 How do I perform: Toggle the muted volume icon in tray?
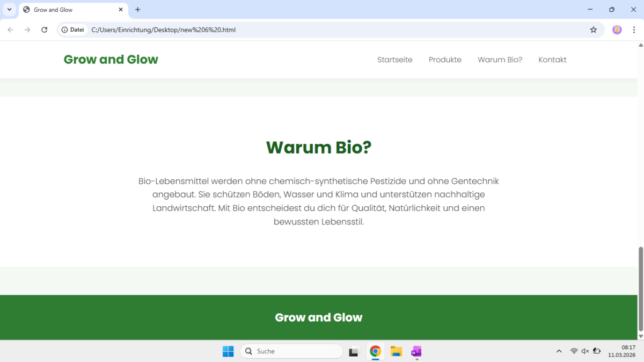pyautogui.click(x=585, y=351)
